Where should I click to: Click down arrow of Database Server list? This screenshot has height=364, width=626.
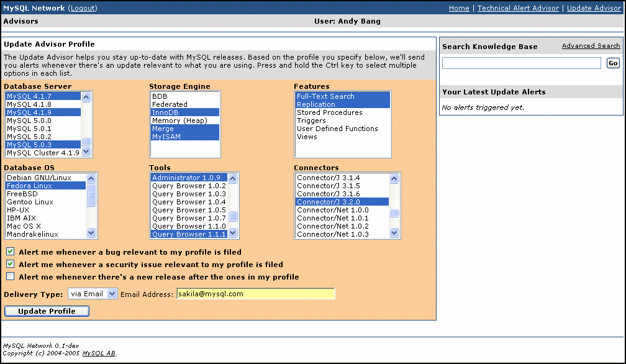(86, 152)
